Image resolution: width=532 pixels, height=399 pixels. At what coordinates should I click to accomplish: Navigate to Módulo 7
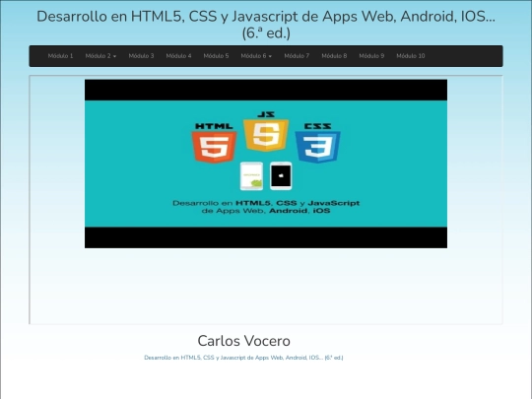[297, 56]
